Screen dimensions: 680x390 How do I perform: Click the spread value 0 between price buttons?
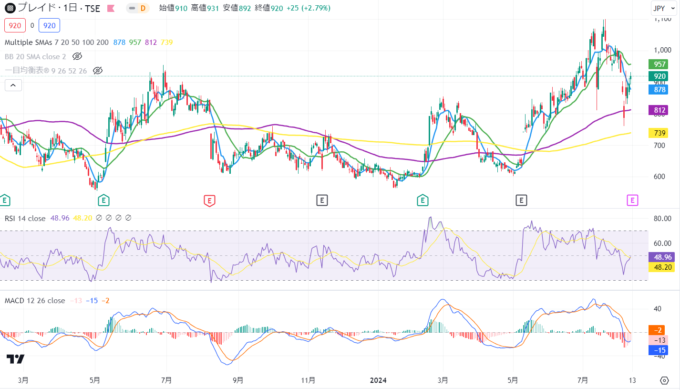32,26
